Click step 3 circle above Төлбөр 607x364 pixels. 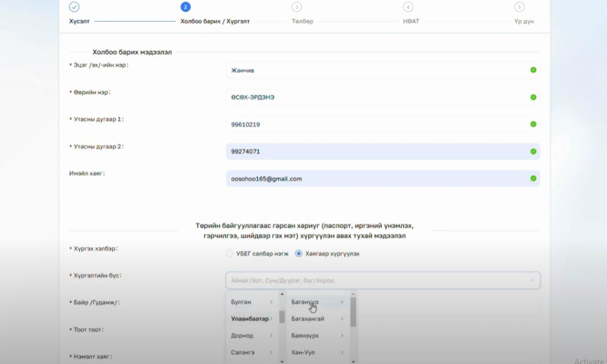297,7
